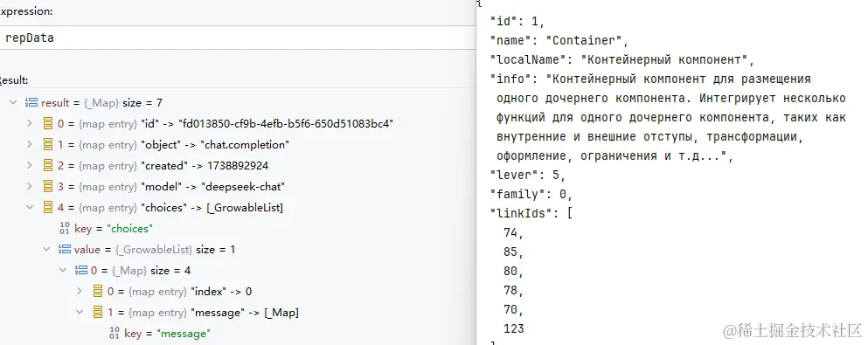Viewport: 868px width, 345px height.
Task: Click the repData expression input field
Action: pos(238,38)
